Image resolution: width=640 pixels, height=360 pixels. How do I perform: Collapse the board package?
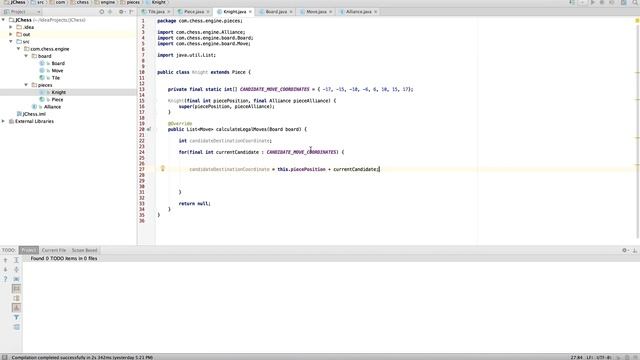[x=26, y=56]
